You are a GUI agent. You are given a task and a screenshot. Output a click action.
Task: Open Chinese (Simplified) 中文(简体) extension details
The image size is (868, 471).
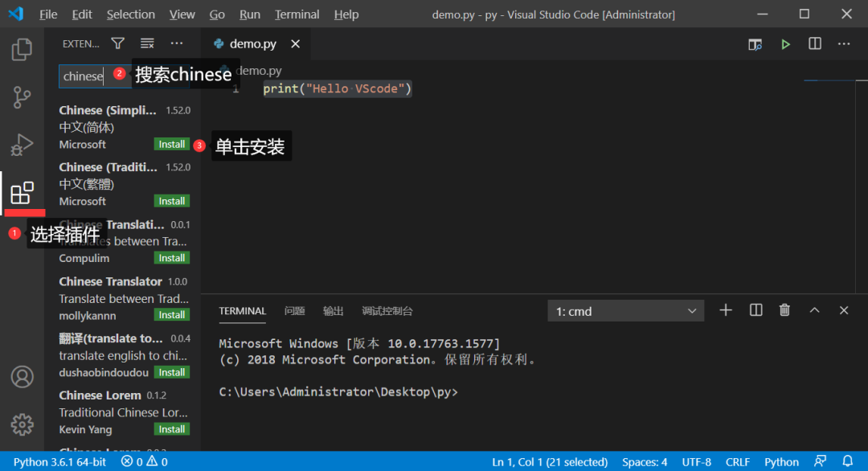(124, 127)
